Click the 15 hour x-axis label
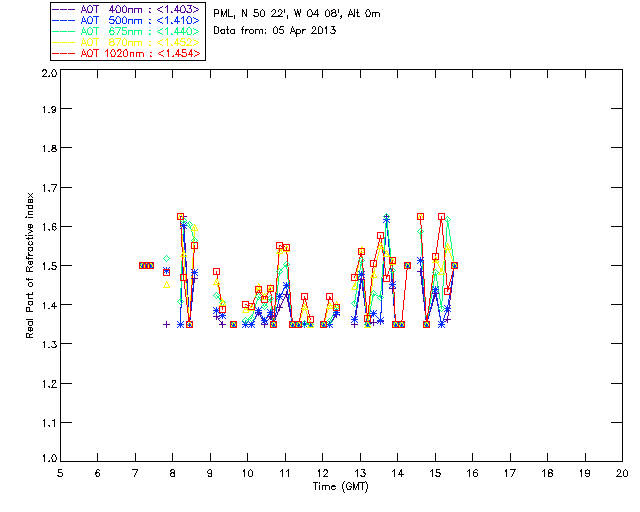Screen dimensions: 640x512 coord(435,473)
